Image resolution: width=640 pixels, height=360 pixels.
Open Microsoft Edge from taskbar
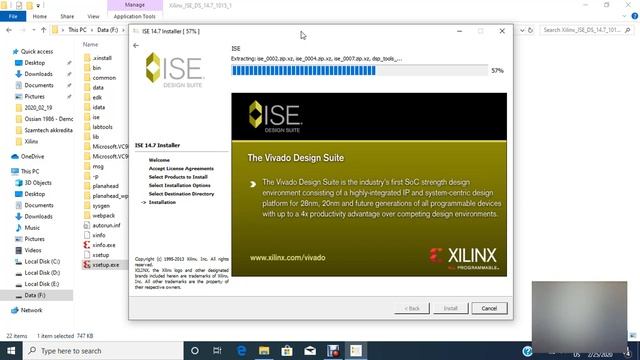(241, 351)
